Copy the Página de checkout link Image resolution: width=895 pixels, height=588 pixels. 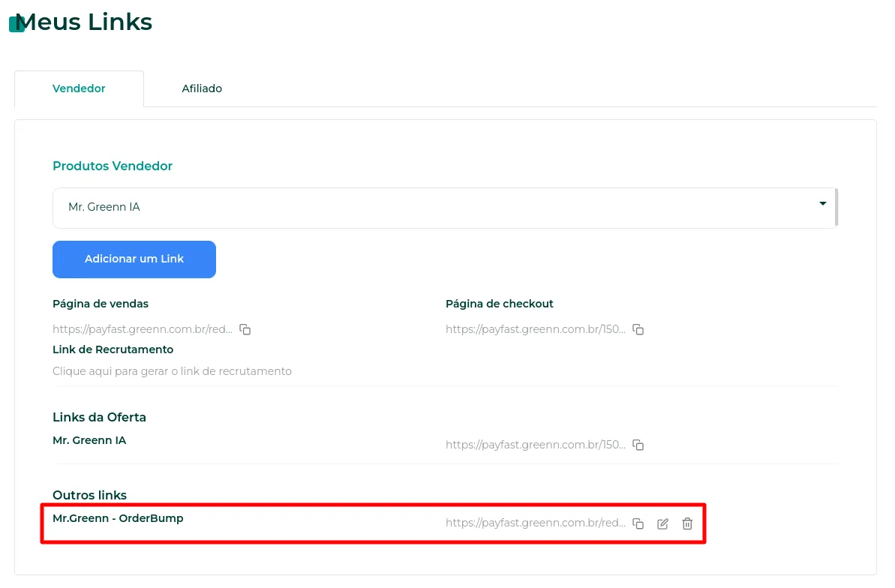[x=638, y=329]
